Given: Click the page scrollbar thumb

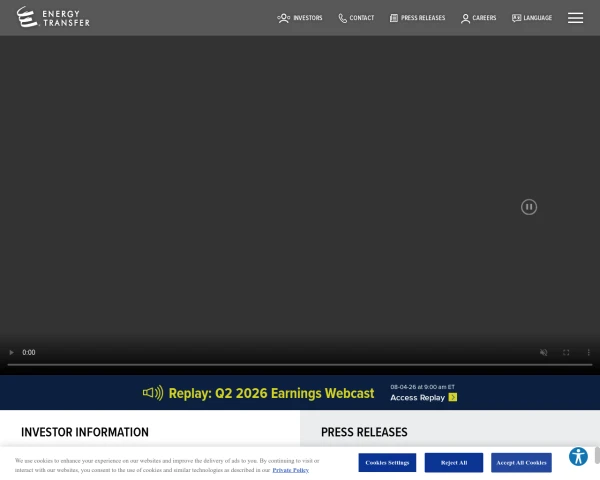Looking at the screenshot, I should coord(597,455).
